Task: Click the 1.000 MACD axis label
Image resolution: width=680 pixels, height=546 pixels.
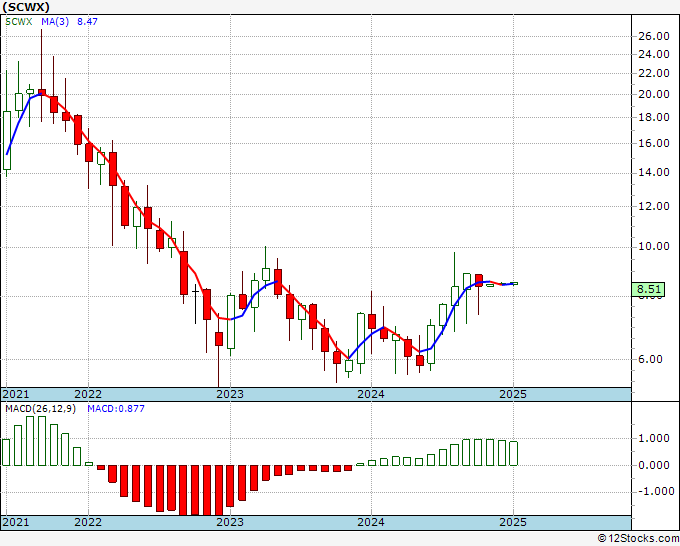Action: point(654,438)
